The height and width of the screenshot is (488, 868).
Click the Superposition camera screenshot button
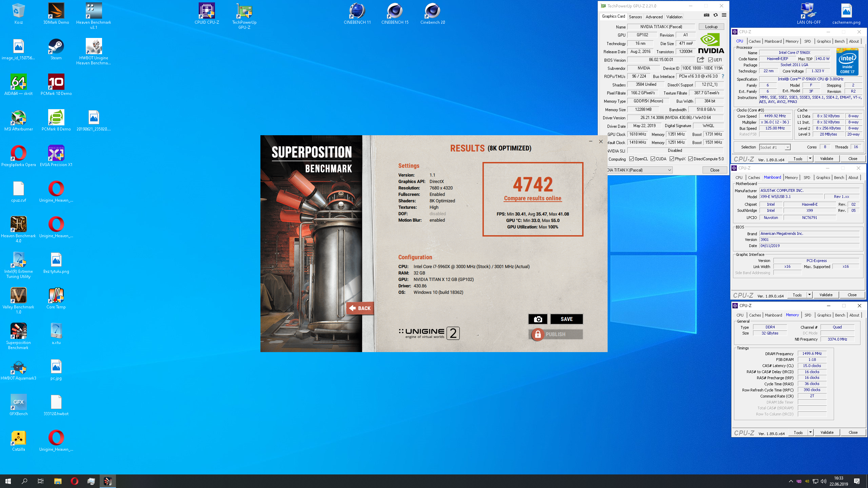[538, 319]
